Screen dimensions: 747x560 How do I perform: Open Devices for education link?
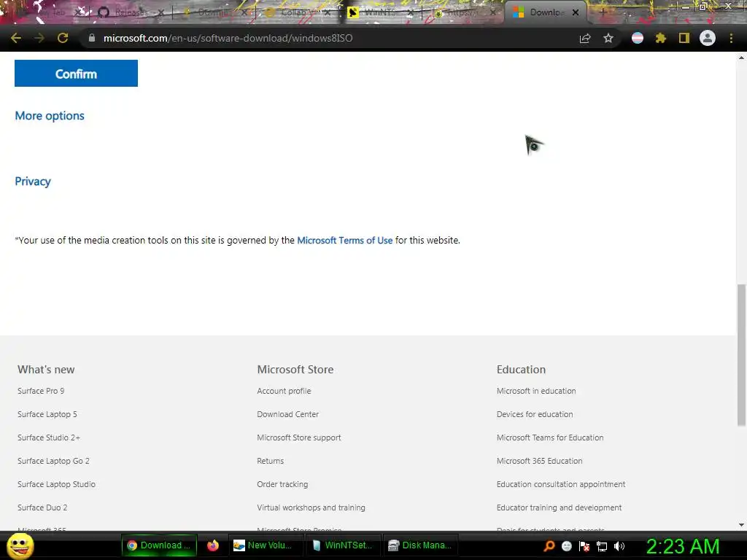(x=535, y=414)
